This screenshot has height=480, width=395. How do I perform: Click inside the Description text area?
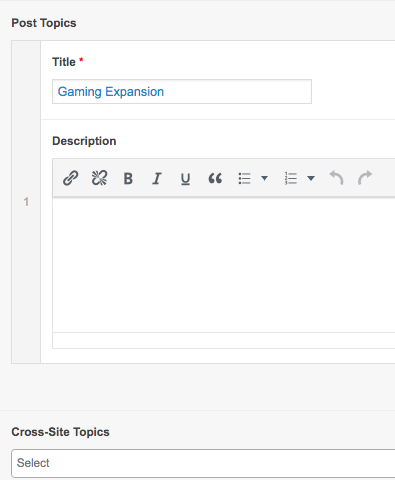click(224, 265)
